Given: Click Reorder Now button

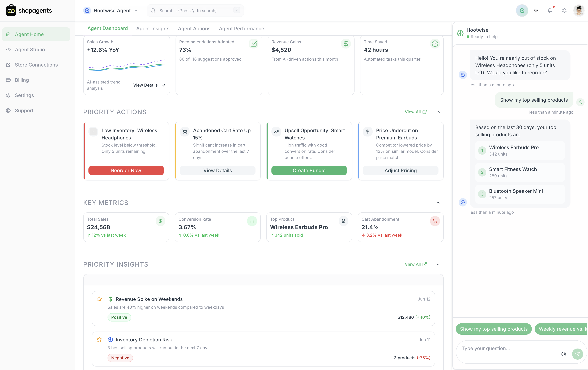Looking at the screenshot, I should 126,170.
